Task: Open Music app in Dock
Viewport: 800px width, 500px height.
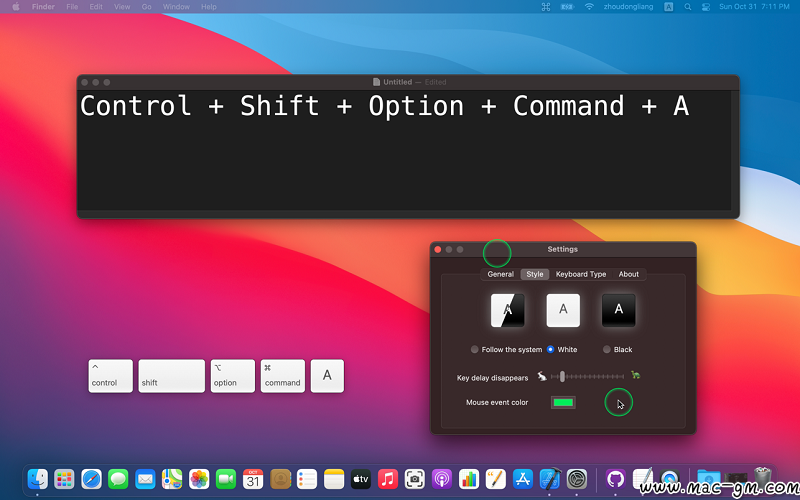Action: pyautogui.click(x=388, y=479)
